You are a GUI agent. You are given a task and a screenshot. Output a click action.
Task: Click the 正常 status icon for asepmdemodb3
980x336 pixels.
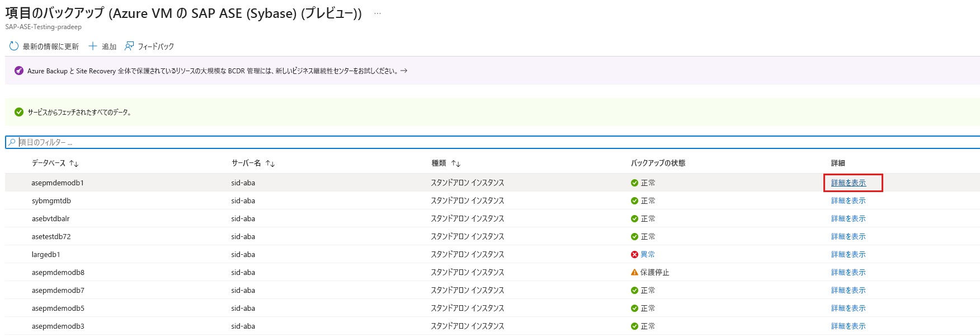click(x=634, y=326)
